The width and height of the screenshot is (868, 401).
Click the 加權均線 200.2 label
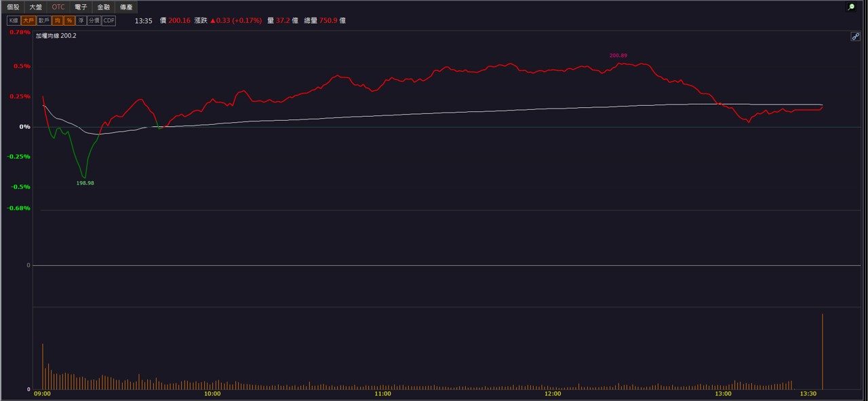[x=56, y=36]
